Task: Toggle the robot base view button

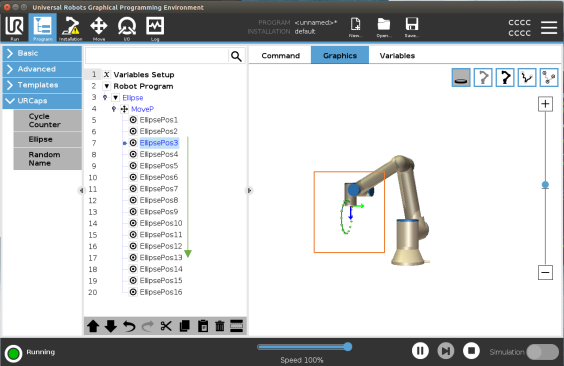Action: pos(461,77)
